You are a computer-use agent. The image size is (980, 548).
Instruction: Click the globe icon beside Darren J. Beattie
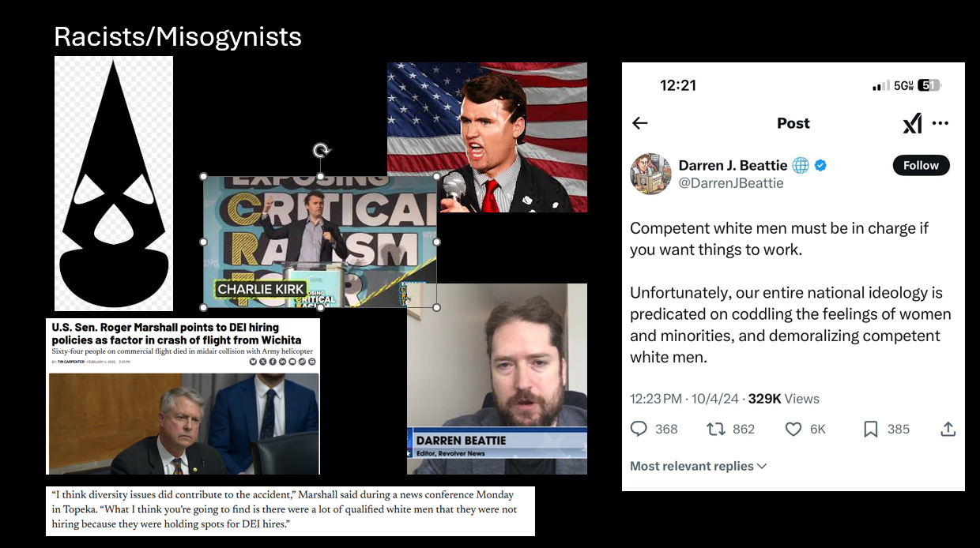pos(801,165)
